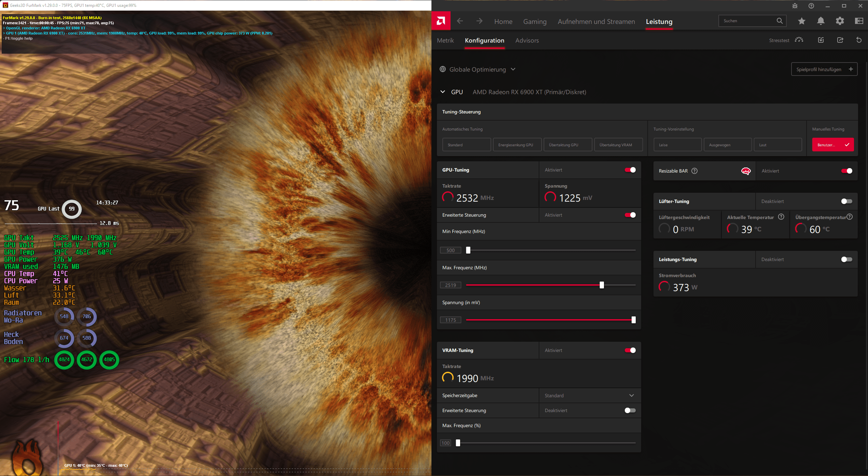This screenshot has width=868, height=476.
Task: Reset settings with the undo arrow icon
Action: (x=859, y=40)
